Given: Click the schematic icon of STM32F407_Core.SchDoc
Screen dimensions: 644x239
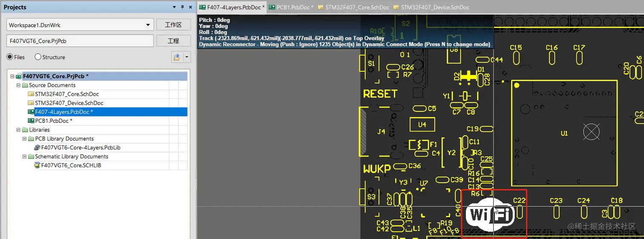Looking at the screenshot, I should pyautogui.click(x=31, y=94).
